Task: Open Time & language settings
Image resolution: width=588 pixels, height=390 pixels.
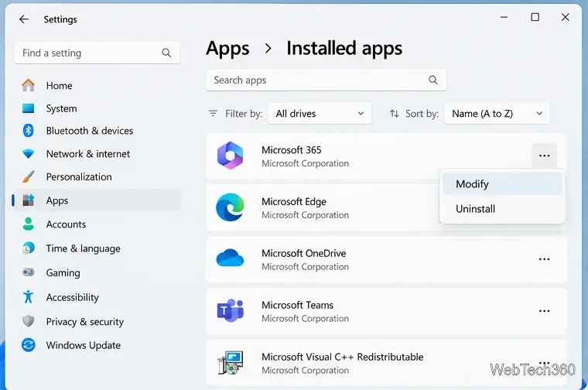Action: click(x=97, y=248)
